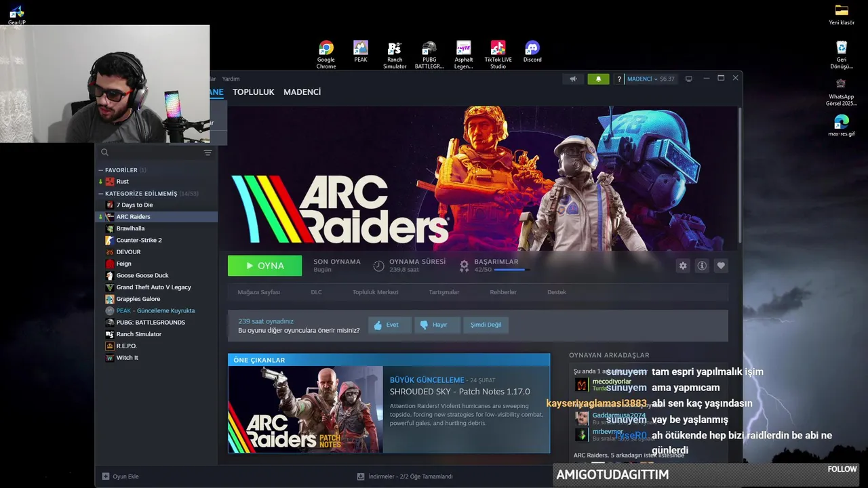Recommend the game with Evet button
The image size is (868, 488).
click(x=390, y=325)
